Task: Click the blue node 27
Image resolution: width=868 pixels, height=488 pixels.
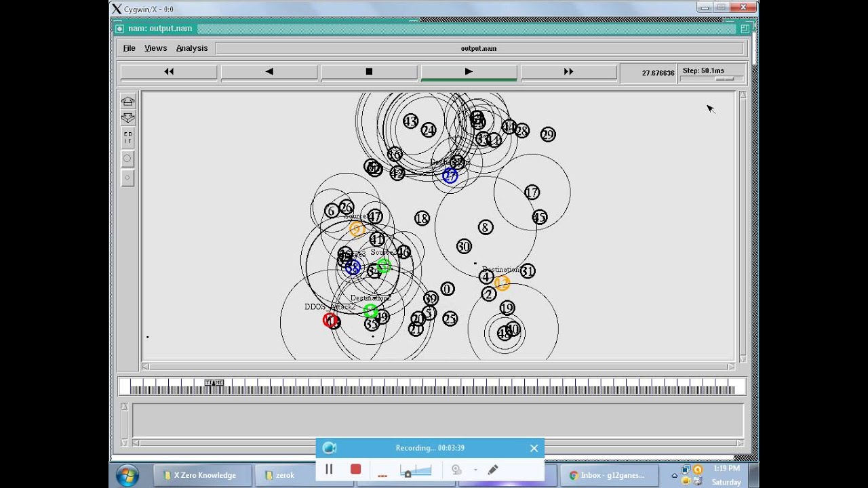Action: (x=450, y=176)
